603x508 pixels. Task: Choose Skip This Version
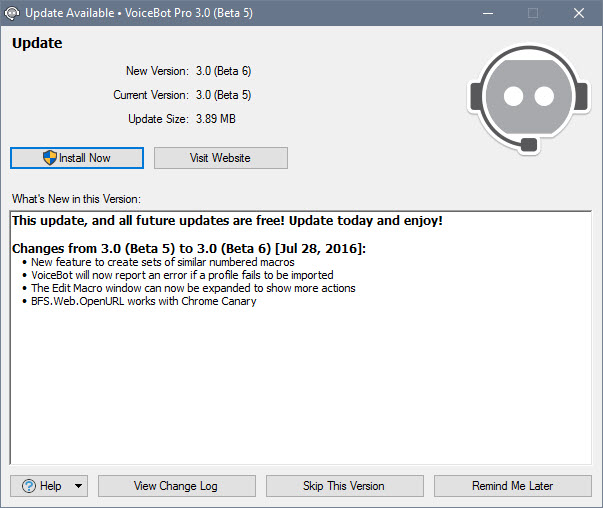click(345, 486)
